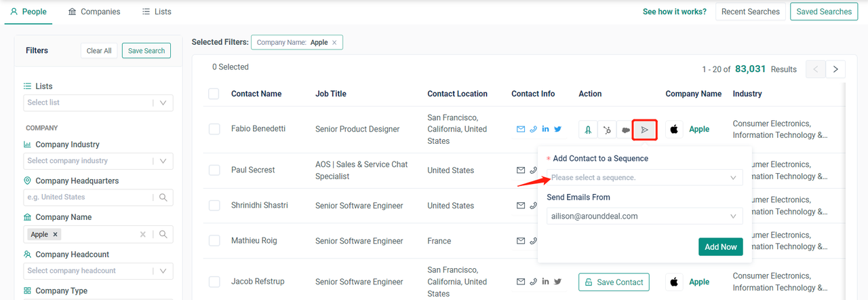Remove the Apple tag in Company Name filter
Screen dimensions: 868x300
(56, 234)
